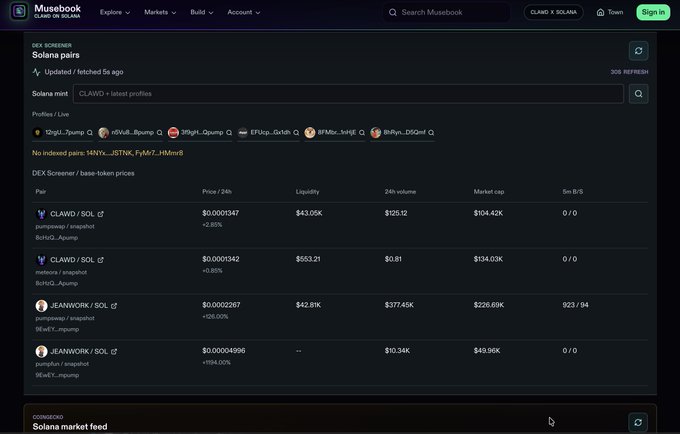This screenshot has height=434, width=680.
Task: Click the Liquidity column header
Action: [307, 192]
